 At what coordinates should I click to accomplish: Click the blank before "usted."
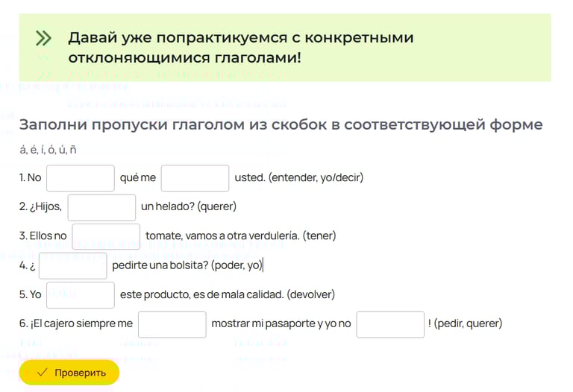click(195, 178)
